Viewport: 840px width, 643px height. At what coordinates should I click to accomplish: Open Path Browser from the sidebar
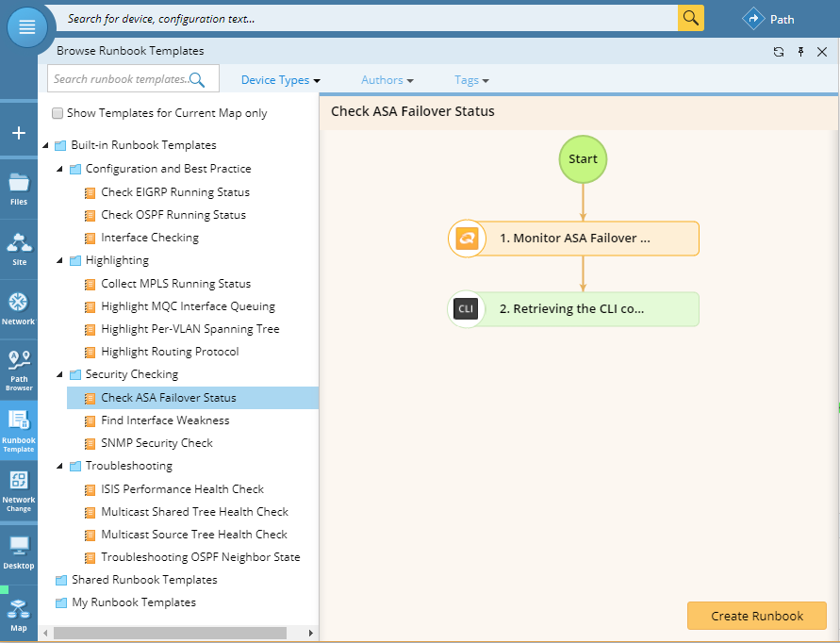click(x=19, y=369)
